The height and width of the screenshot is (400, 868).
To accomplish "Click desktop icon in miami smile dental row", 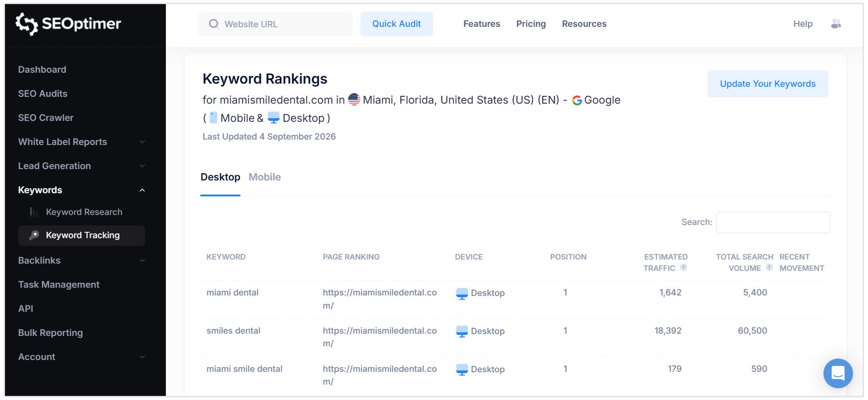I will pos(462,370).
